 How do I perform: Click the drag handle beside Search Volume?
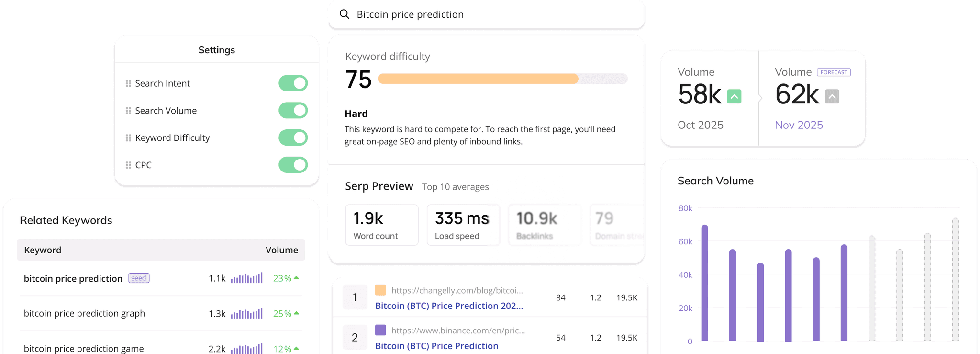coord(128,111)
